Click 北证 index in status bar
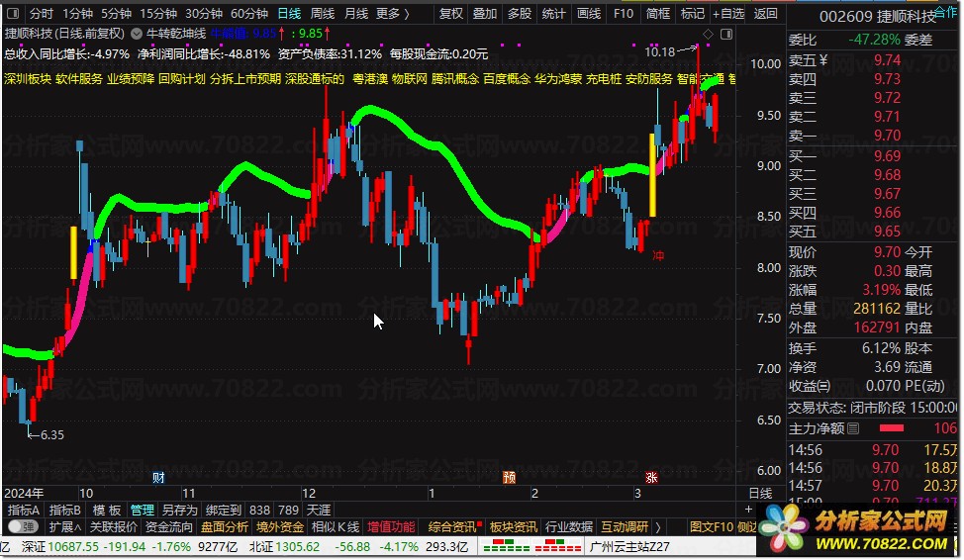Screen dimensions: 964x560 click(261, 546)
